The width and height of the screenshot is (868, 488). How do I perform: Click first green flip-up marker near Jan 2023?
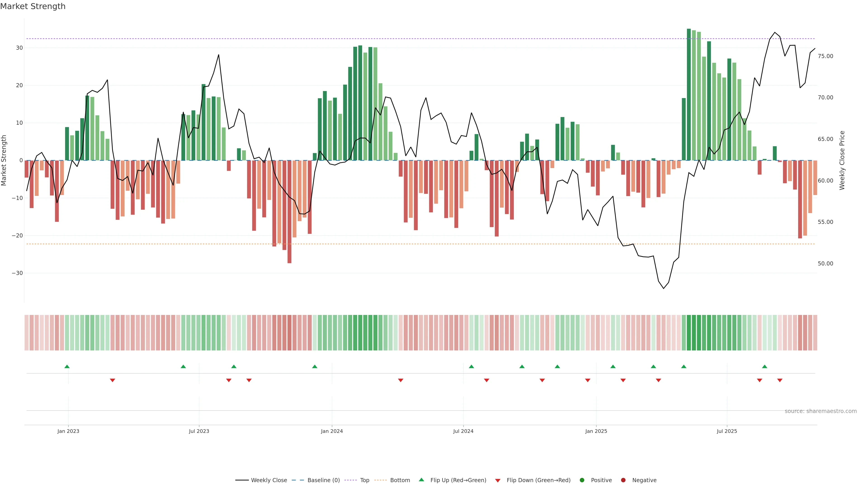[67, 366]
